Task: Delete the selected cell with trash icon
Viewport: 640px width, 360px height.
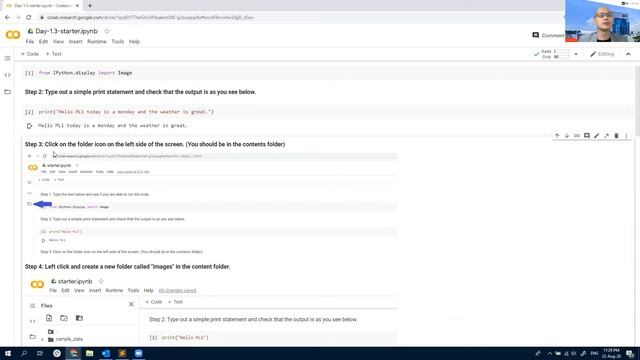Action: click(616, 136)
